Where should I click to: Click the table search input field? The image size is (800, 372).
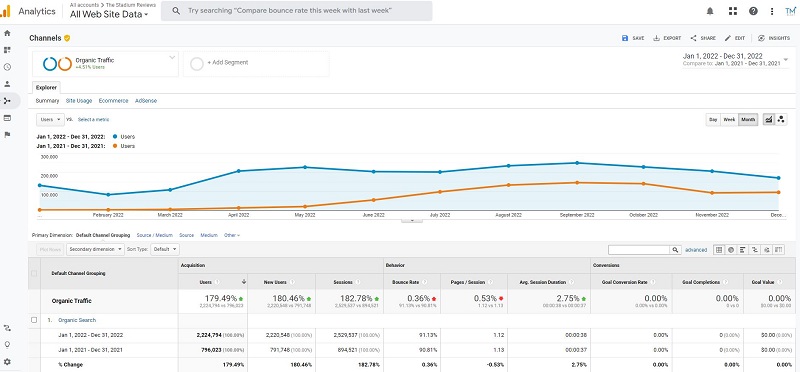pos(639,250)
